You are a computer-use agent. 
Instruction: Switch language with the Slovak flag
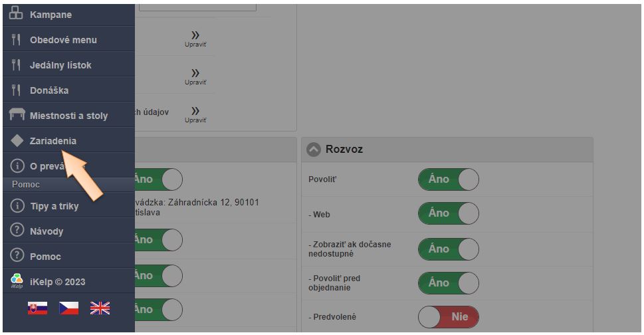(x=37, y=308)
